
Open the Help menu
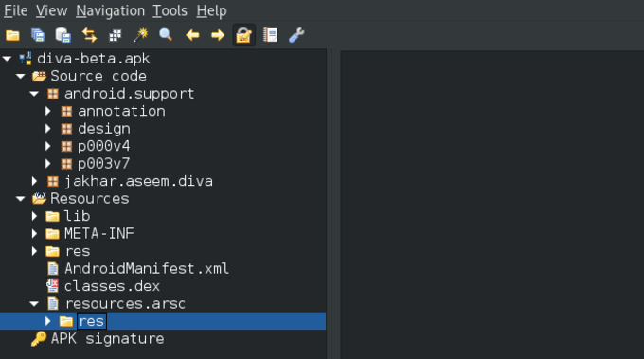click(211, 10)
